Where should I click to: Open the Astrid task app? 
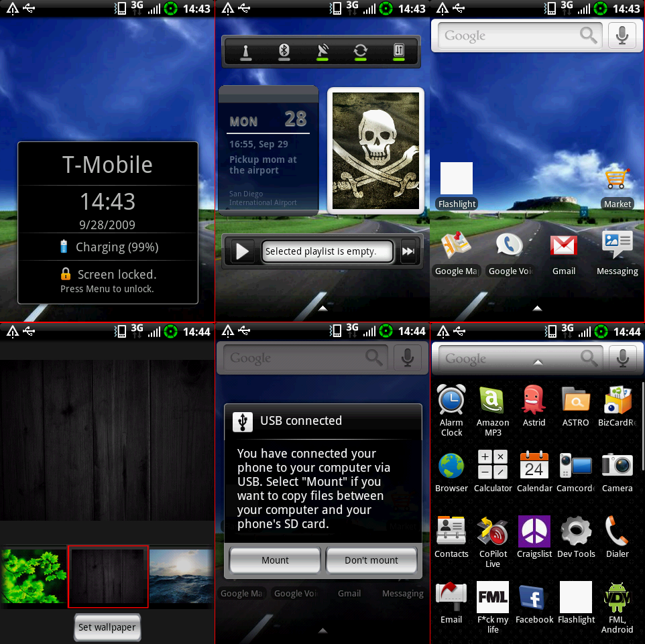point(534,405)
